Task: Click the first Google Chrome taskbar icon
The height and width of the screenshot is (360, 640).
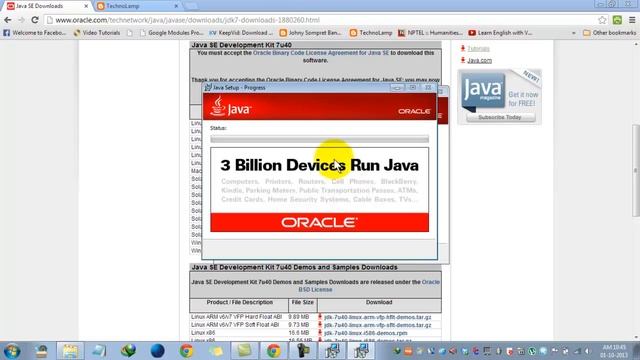Action: (x=187, y=351)
